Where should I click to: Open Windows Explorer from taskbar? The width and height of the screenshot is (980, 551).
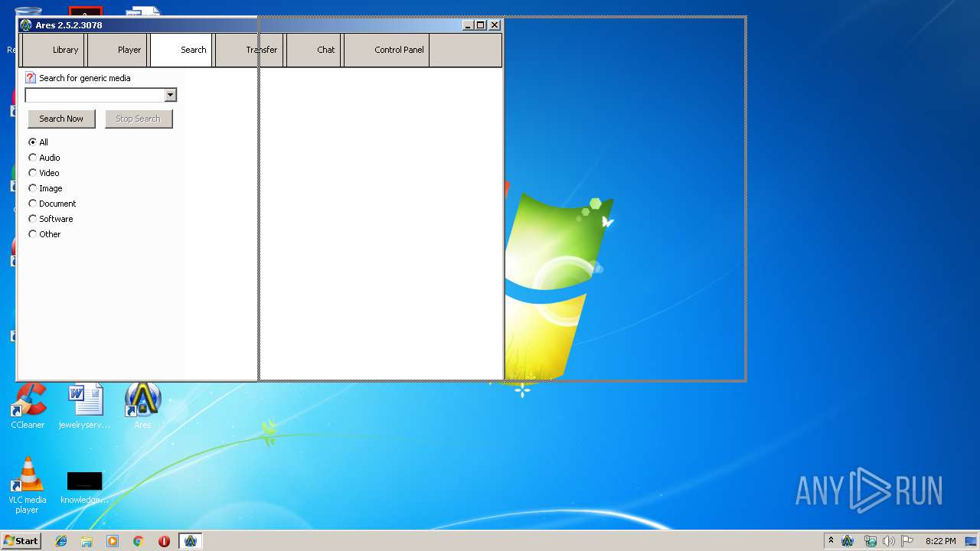coord(87,541)
